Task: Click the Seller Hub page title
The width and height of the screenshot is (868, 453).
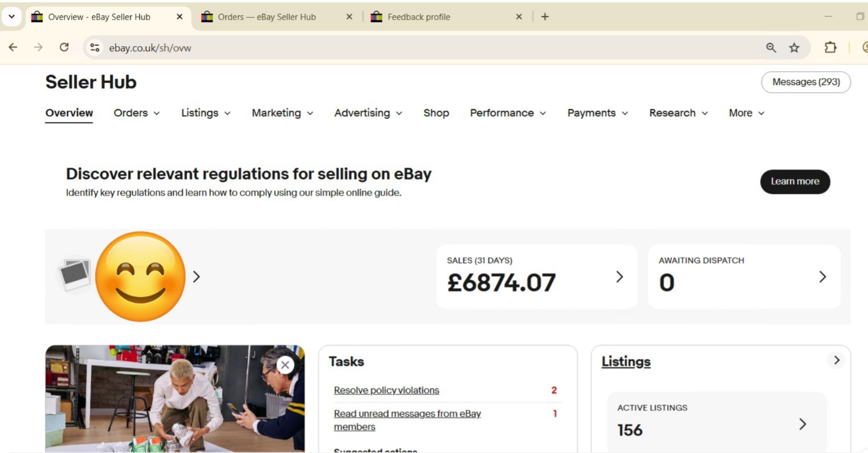Action: coord(91,82)
